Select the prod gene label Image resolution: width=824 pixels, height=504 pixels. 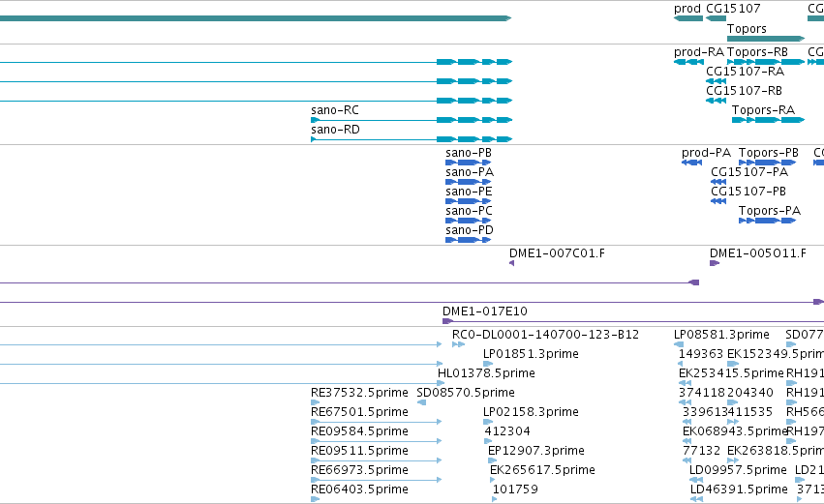pyautogui.click(x=687, y=9)
